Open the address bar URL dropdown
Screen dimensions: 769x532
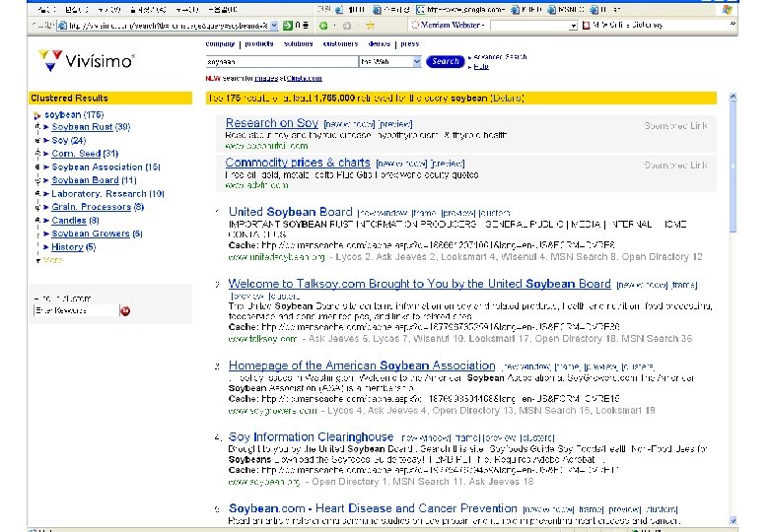(274, 25)
